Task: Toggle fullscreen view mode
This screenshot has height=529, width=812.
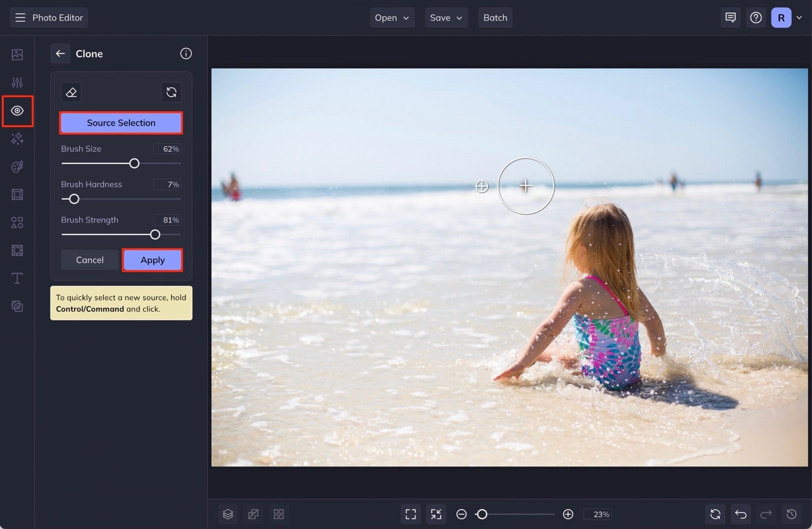Action: (411, 514)
